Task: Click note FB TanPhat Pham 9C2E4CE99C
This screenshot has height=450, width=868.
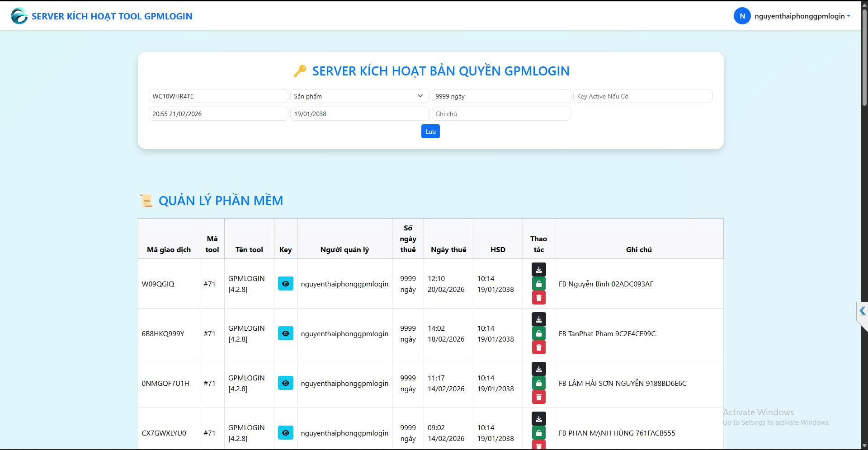Action: 607,333
